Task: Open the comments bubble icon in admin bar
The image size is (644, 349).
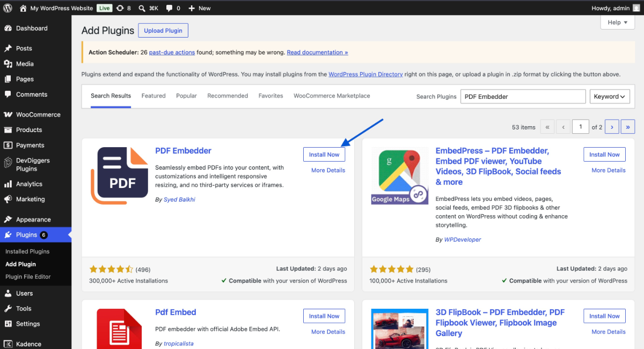Action: tap(170, 8)
